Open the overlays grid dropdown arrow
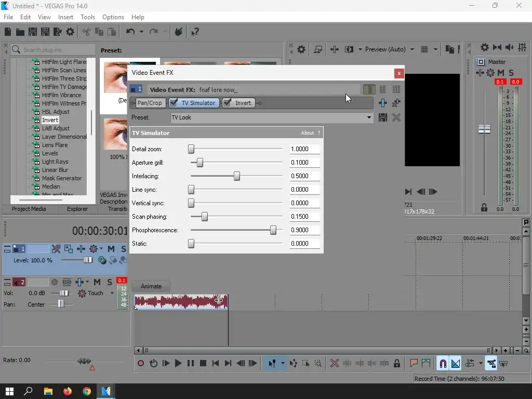The image size is (532, 399). click(x=435, y=49)
